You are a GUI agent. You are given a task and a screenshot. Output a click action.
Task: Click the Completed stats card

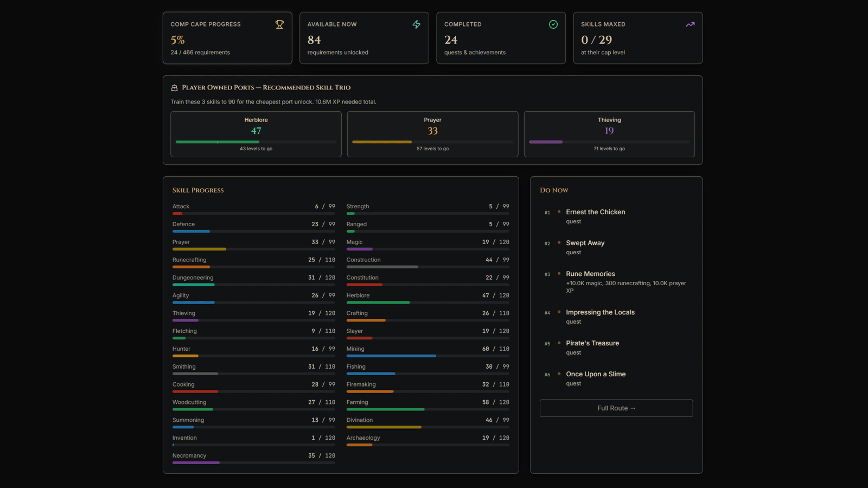501,38
